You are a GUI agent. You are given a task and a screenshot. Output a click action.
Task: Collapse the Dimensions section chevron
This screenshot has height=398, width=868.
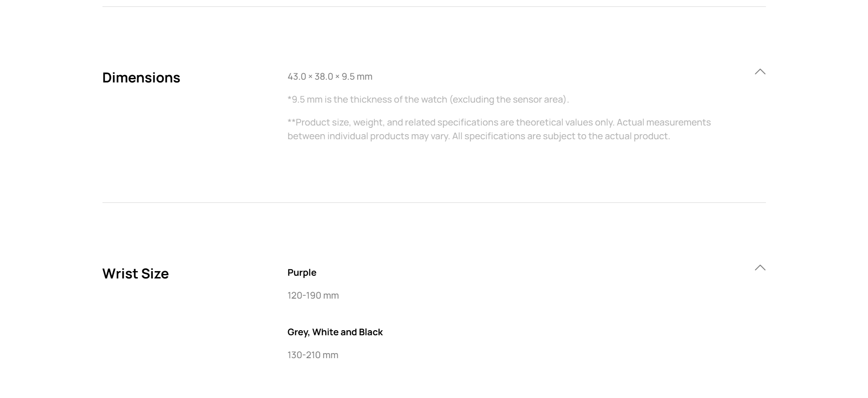coord(760,72)
